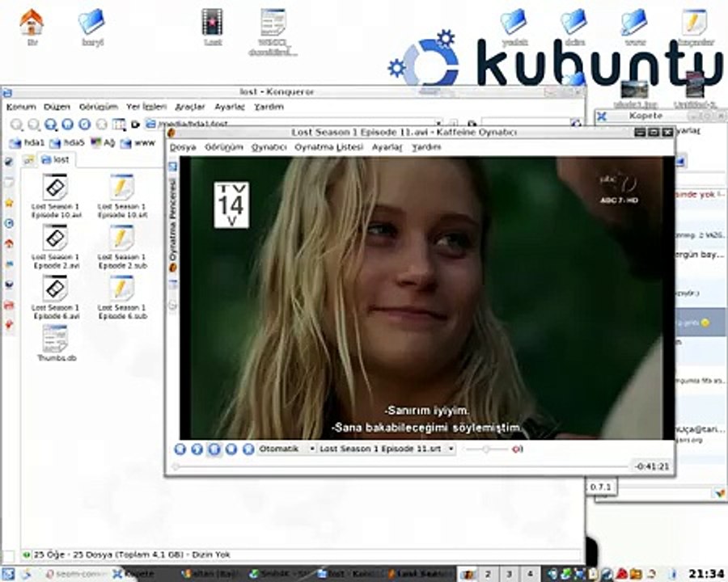Viewport: 728px width, 582px height.
Task: Open Düzen menu in Konqueror
Action: point(57,107)
